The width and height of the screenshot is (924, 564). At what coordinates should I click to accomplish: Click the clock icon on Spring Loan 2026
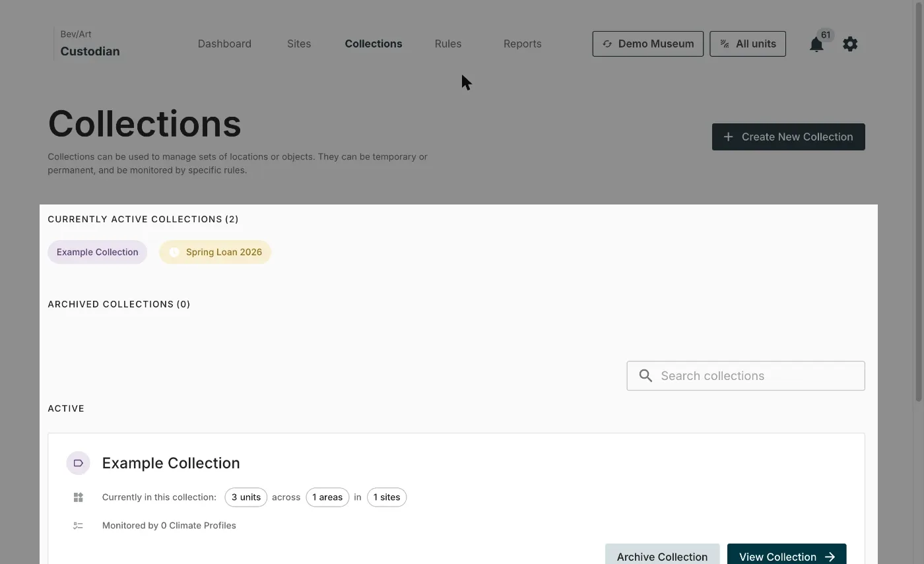click(174, 252)
